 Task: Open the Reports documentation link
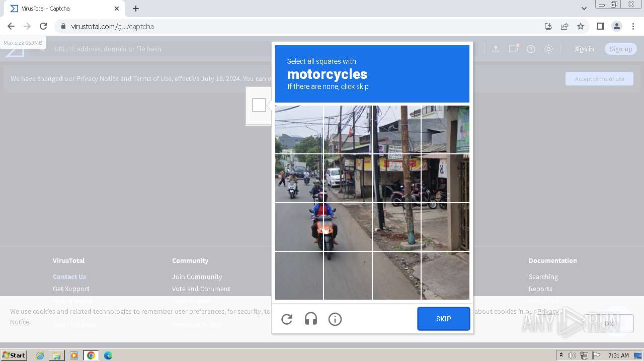(x=540, y=289)
